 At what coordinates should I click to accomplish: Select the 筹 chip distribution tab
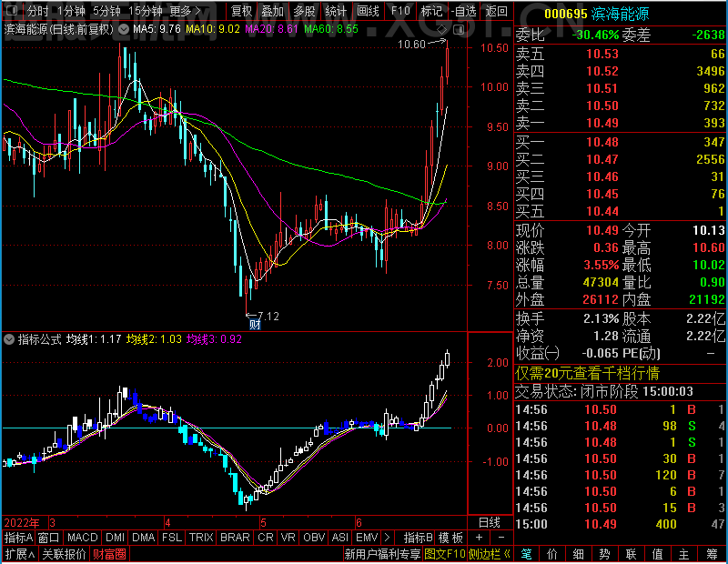click(x=713, y=554)
